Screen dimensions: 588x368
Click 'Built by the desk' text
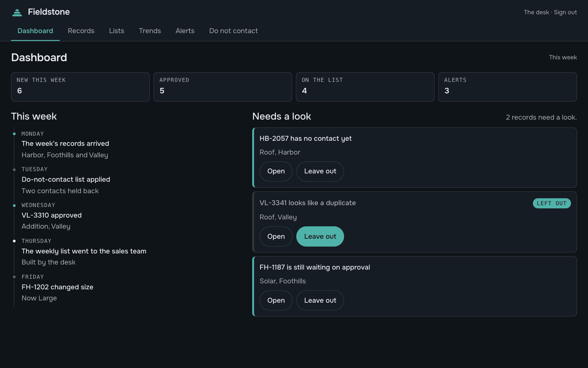tap(48, 262)
